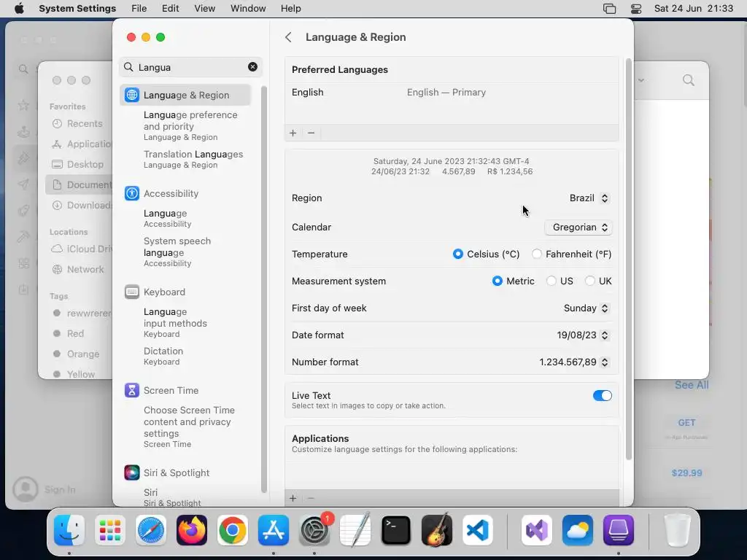Open TextEdit from the Dock
Screen dimensions: 747x560
pos(355,530)
